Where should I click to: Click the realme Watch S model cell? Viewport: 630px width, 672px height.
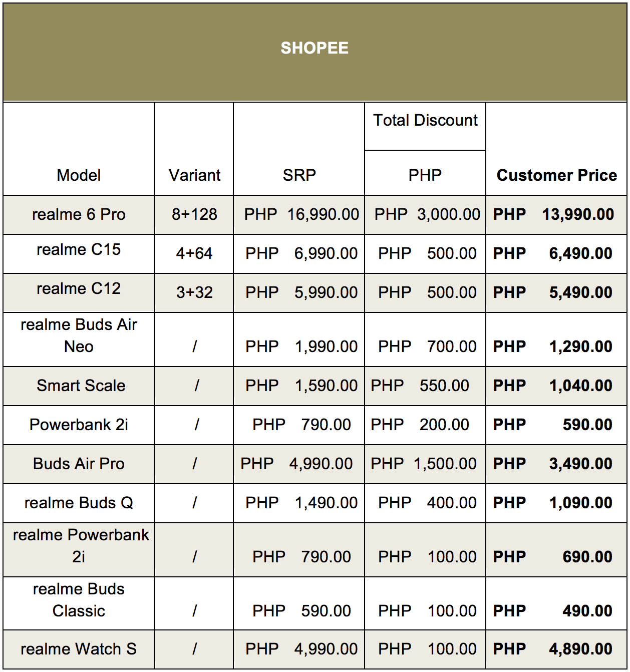tap(79, 649)
